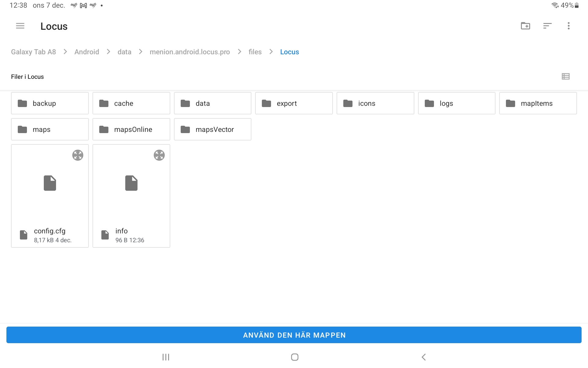Viewport: 588px width, 368px height.
Task: Open the recent apps overview
Action: coord(166,357)
